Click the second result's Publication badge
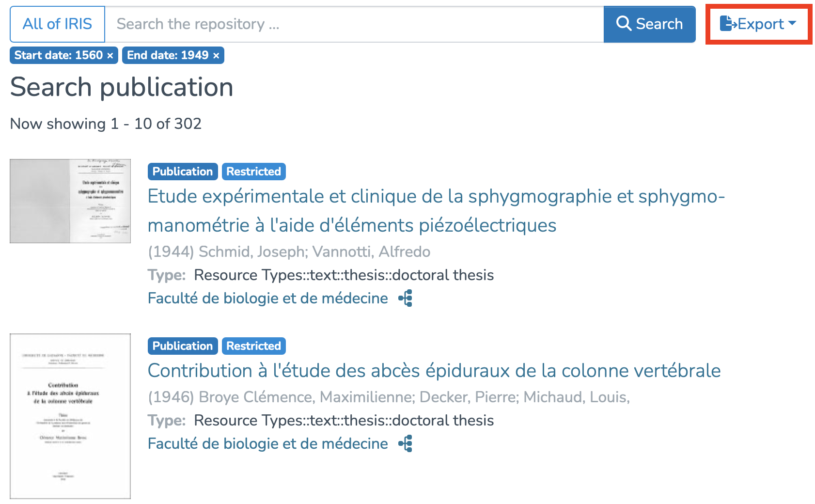The image size is (815, 504). click(x=183, y=346)
